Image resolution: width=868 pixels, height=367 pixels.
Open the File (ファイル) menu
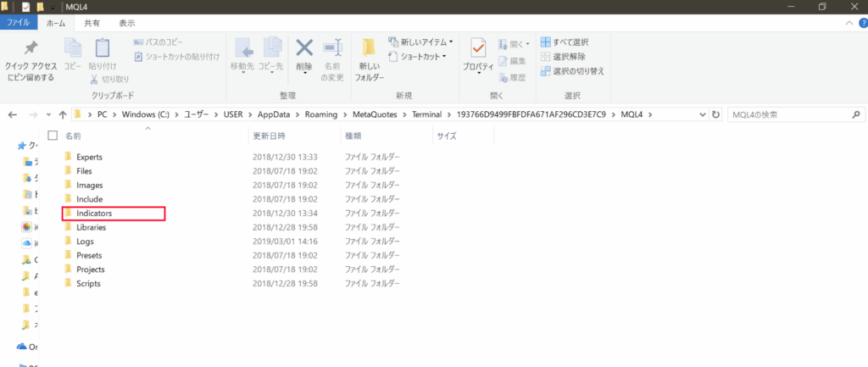[19, 24]
